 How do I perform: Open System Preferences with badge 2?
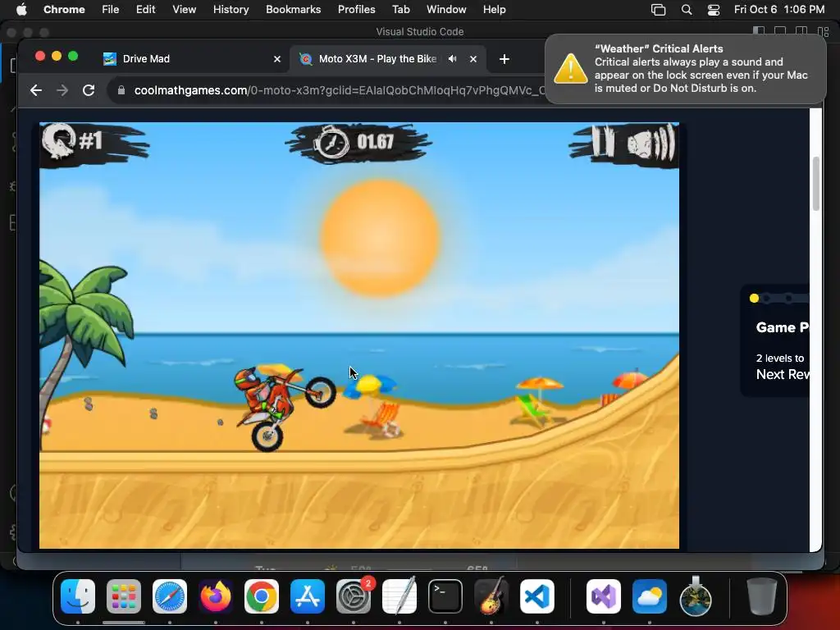[354, 596]
